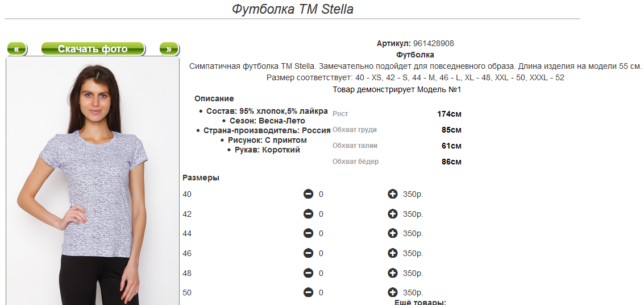Remove one item of size 44
The width and height of the screenshot is (644, 305).
pyautogui.click(x=309, y=233)
